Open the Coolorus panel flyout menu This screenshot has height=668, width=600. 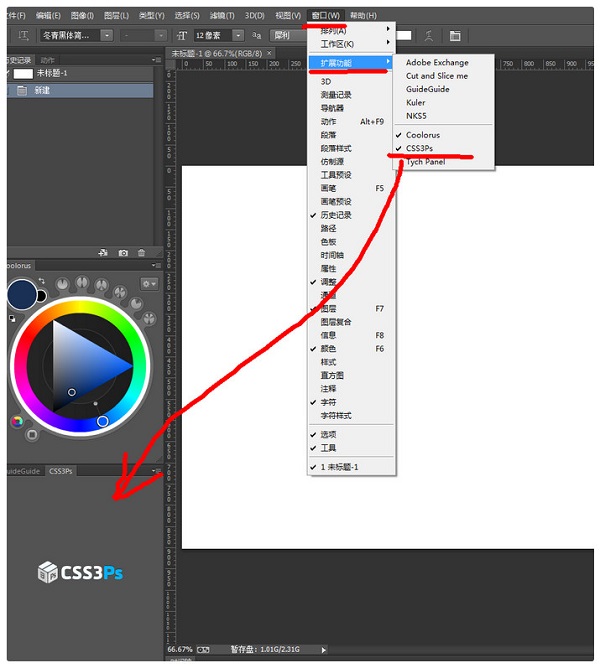coord(156,265)
